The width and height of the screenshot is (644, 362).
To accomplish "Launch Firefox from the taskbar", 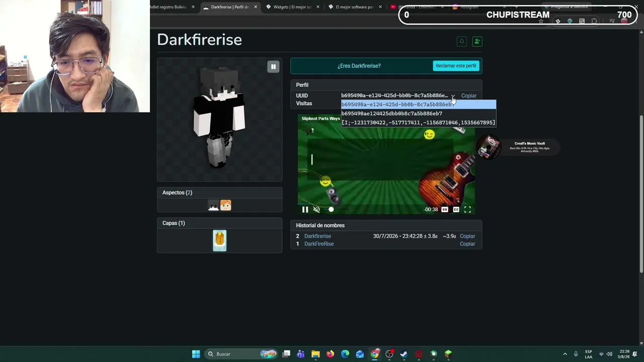I will (x=330, y=354).
